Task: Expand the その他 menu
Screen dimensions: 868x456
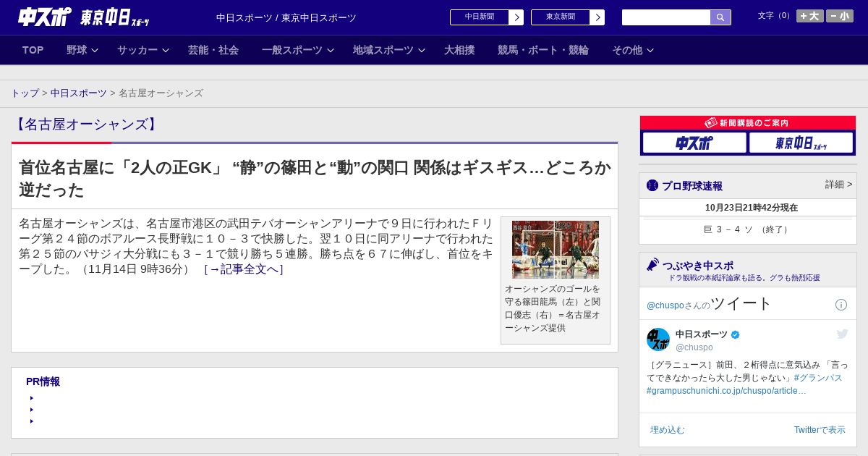Action: point(633,50)
